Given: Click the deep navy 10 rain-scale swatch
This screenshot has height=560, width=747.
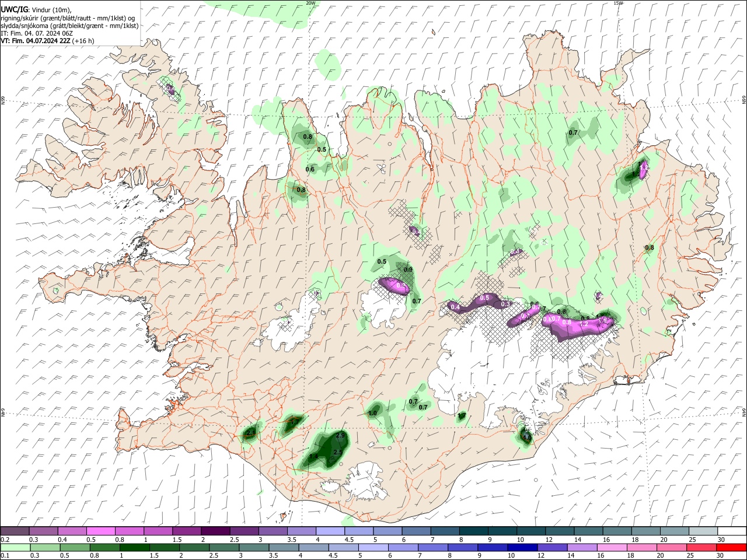Looking at the screenshot, I should coord(523,548).
